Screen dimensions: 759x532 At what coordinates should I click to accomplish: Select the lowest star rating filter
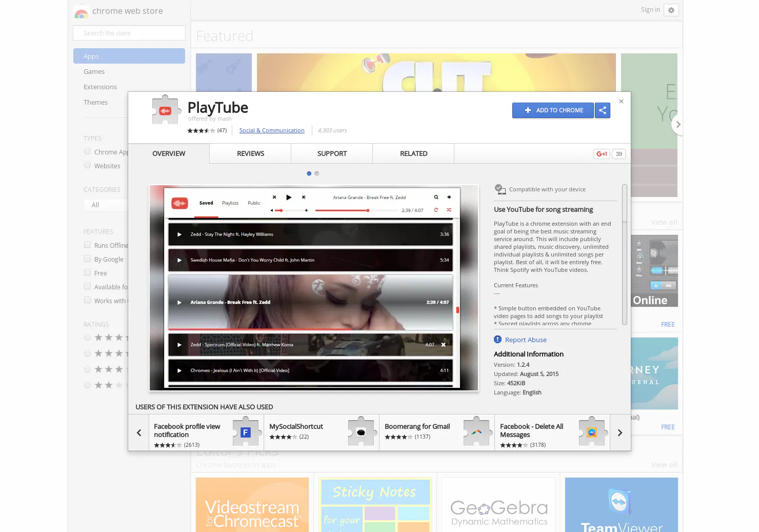[x=87, y=385]
